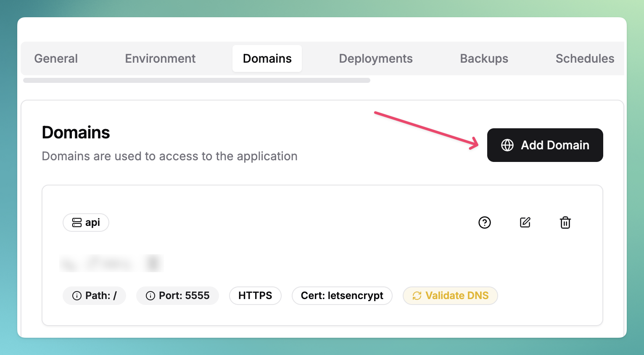644x355 pixels.
Task: Switch to the General tab
Action: (x=56, y=58)
